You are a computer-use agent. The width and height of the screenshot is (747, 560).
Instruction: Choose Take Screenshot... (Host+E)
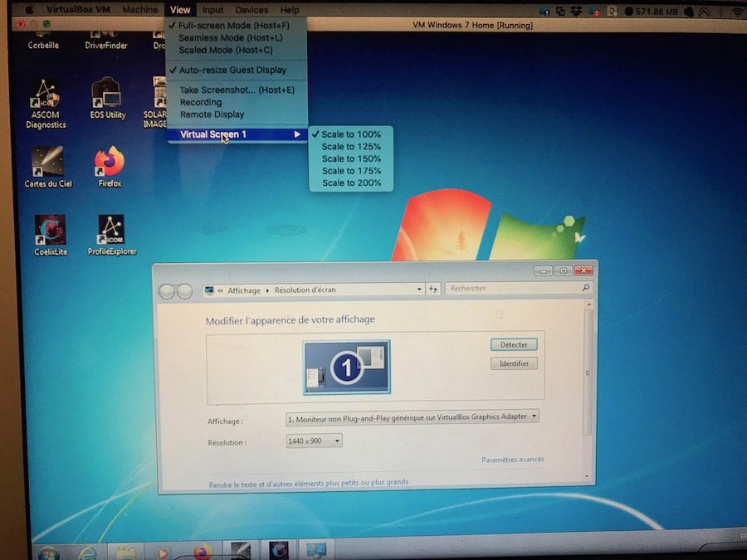coord(237,90)
